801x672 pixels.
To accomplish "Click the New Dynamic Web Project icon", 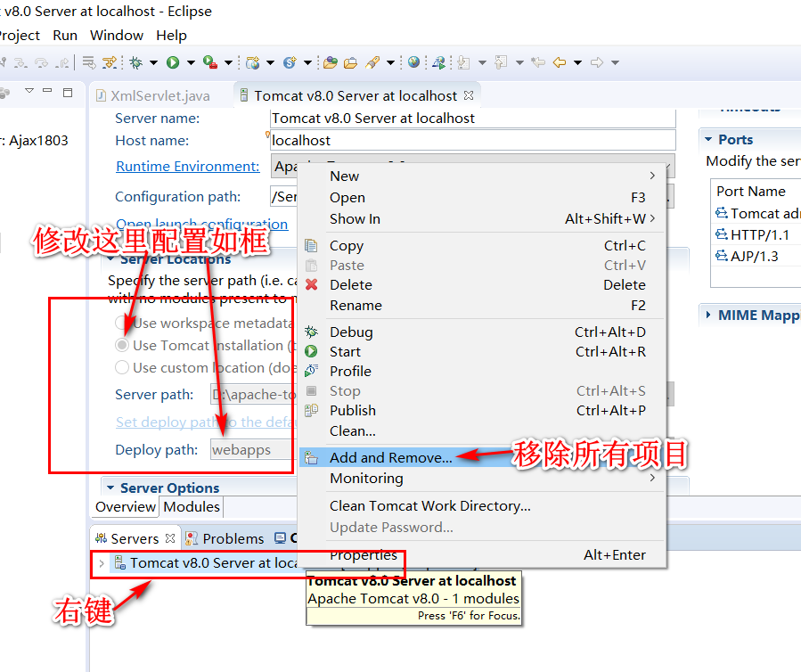I will tap(252, 63).
